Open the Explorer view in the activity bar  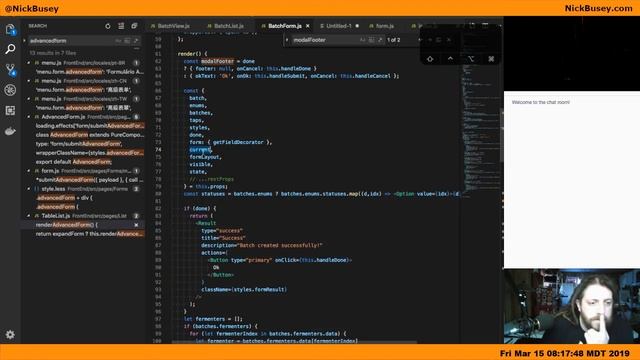[x=10, y=29]
